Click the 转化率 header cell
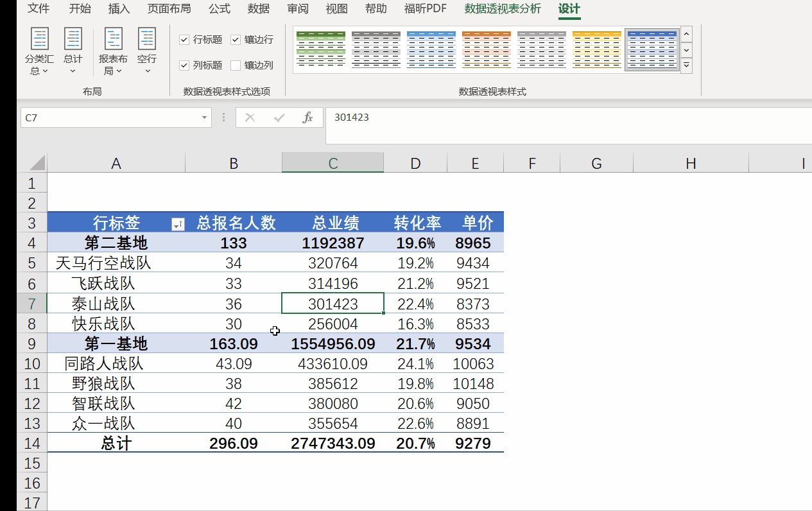Viewport: 812px width, 511px height. click(x=416, y=222)
